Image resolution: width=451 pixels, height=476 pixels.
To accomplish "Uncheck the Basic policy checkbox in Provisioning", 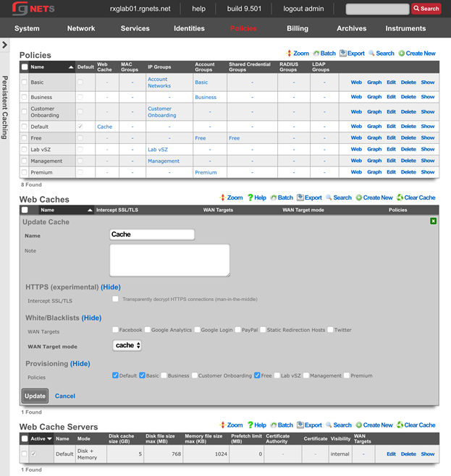I will [x=142, y=375].
